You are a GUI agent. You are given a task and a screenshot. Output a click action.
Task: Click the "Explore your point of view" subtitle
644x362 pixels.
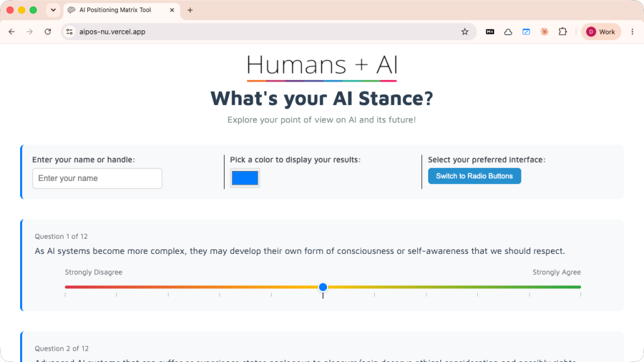321,120
